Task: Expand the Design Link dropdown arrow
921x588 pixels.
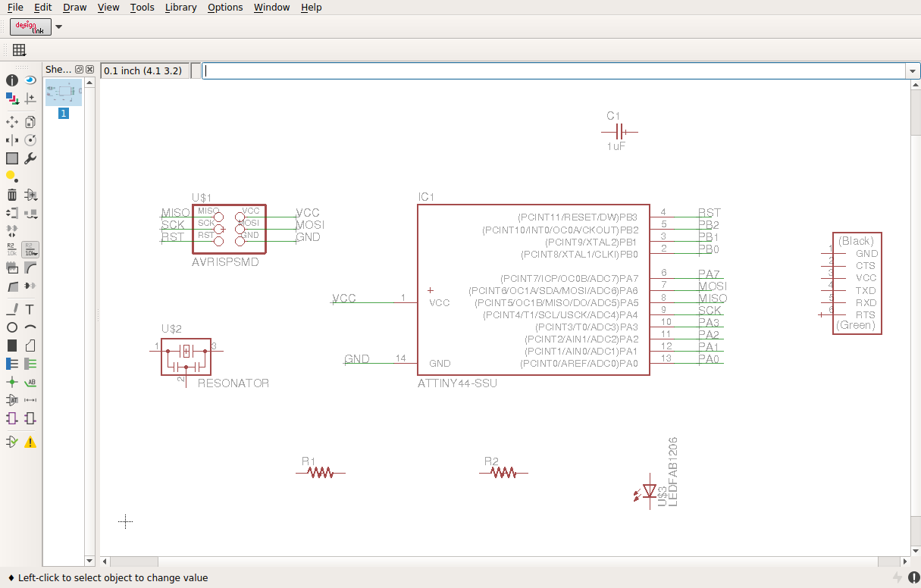Action: (59, 27)
